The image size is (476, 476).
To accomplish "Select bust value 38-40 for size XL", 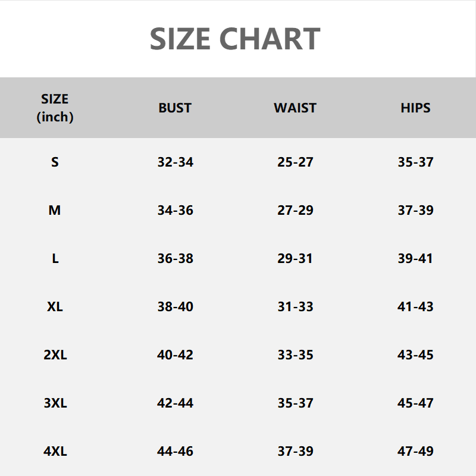I will [x=175, y=306].
